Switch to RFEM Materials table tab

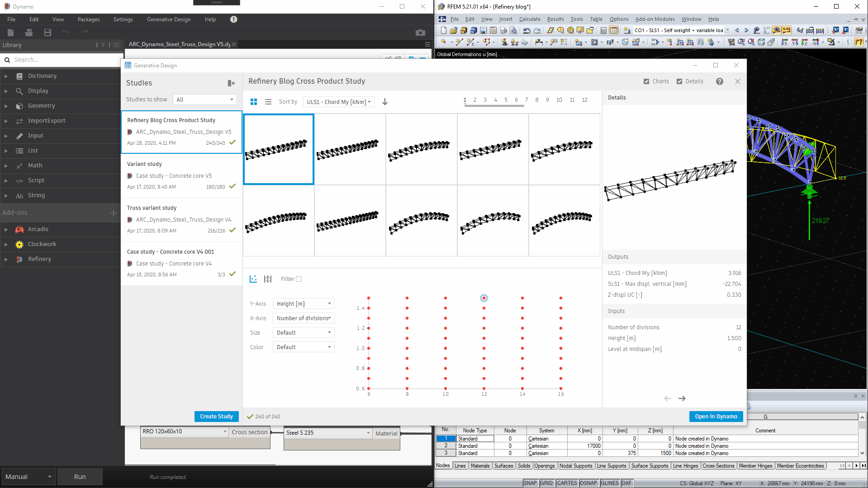[480, 466]
